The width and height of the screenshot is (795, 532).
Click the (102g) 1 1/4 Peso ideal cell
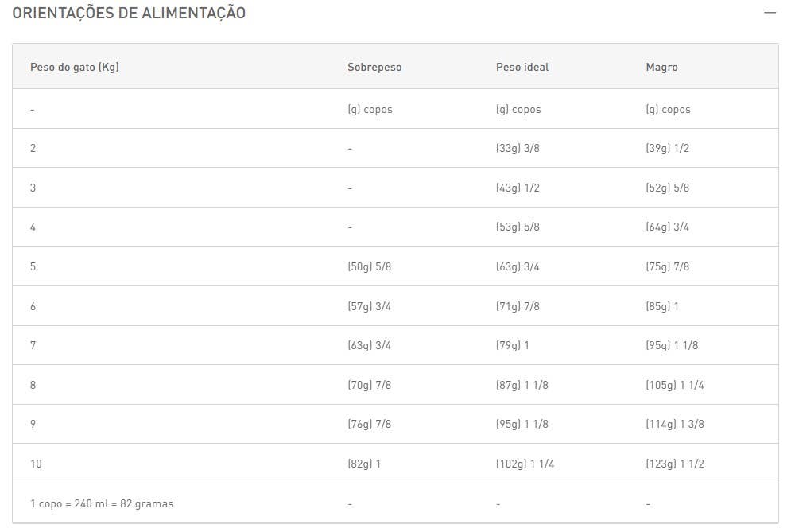tap(525, 464)
